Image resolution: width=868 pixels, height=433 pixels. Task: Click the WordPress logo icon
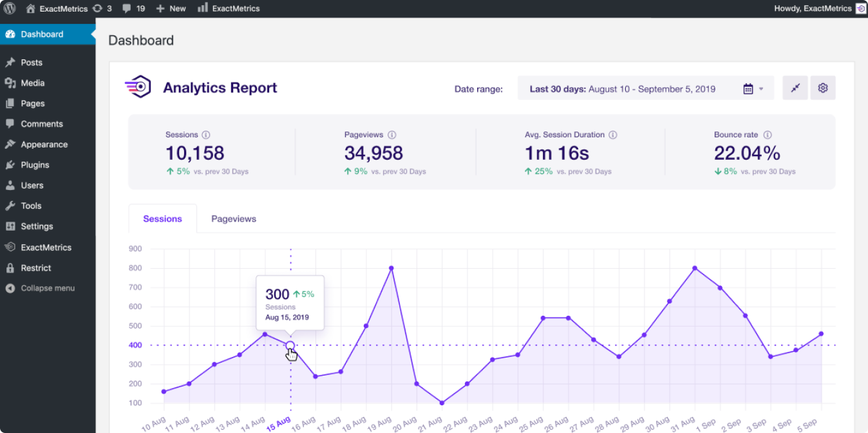[x=10, y=8]
